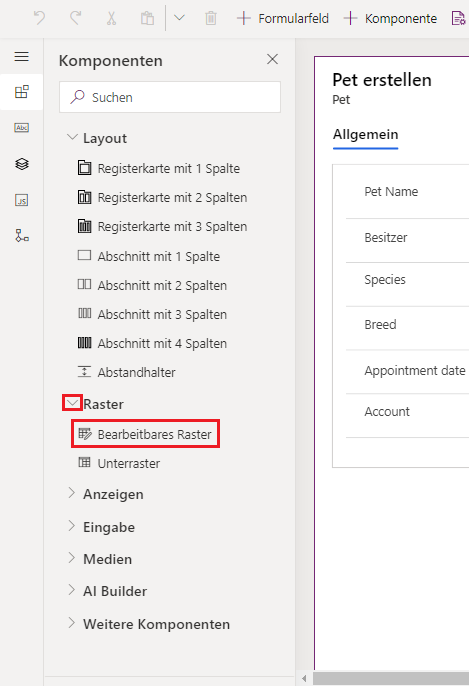Expand the Eingabe group

(x=72, y=526)
